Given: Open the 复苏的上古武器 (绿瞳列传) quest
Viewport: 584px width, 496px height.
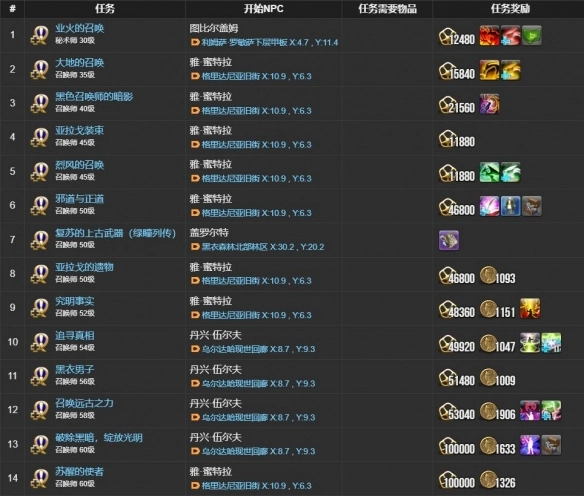Looking at the screenshot, I should pos(115,233).
